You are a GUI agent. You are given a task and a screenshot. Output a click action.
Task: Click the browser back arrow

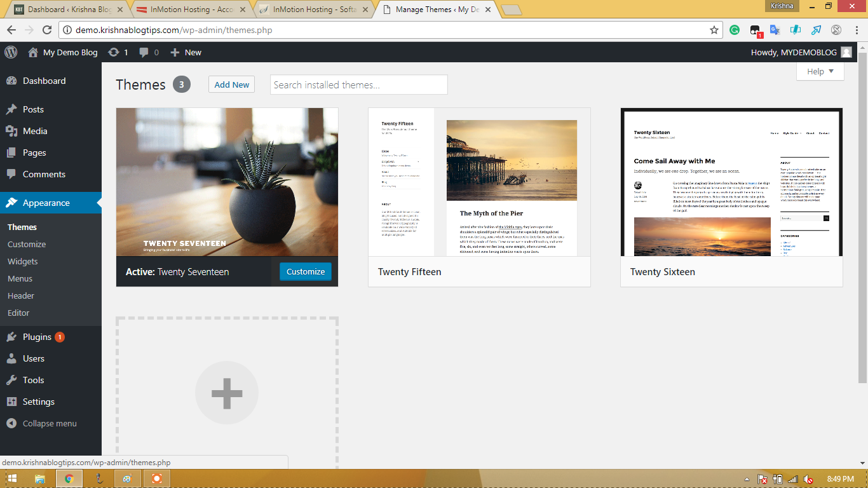click(11, 30)
